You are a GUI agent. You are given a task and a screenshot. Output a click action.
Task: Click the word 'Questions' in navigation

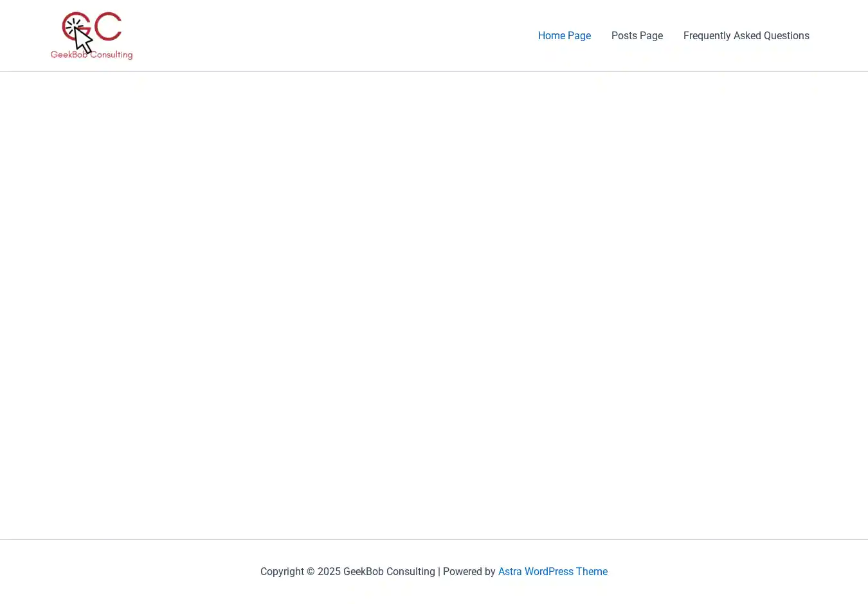tap(786, 36)
